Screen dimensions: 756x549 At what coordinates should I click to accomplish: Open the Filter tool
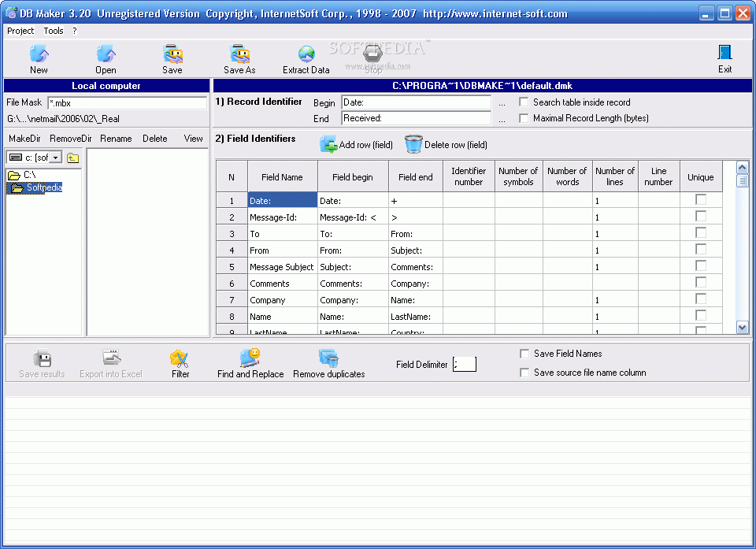coord(180,358)
